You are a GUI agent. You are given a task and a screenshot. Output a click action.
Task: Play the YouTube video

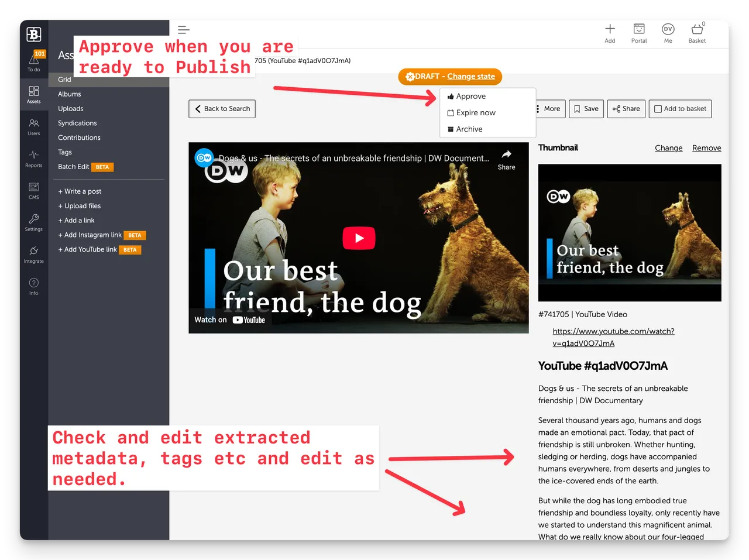[359, 238]
